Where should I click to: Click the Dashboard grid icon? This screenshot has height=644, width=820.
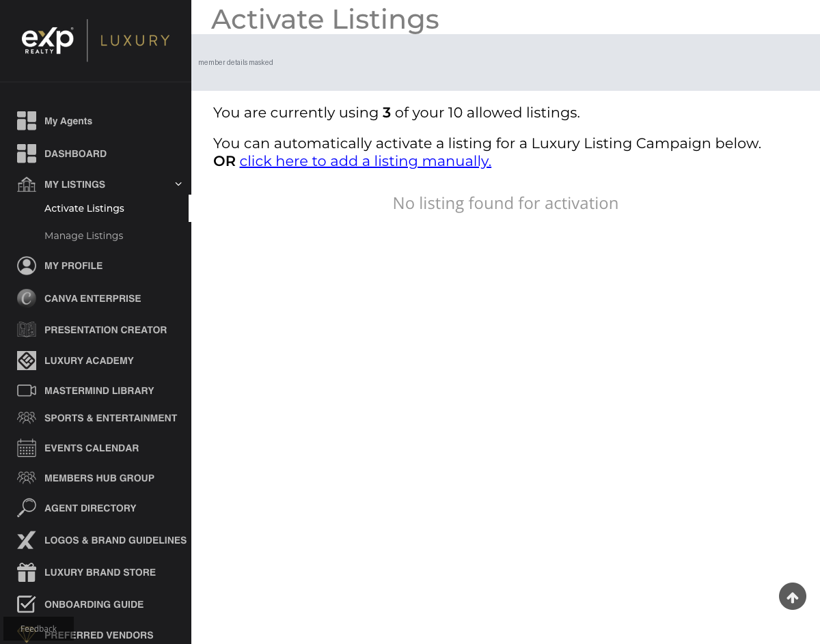click(x=27, y=154)
